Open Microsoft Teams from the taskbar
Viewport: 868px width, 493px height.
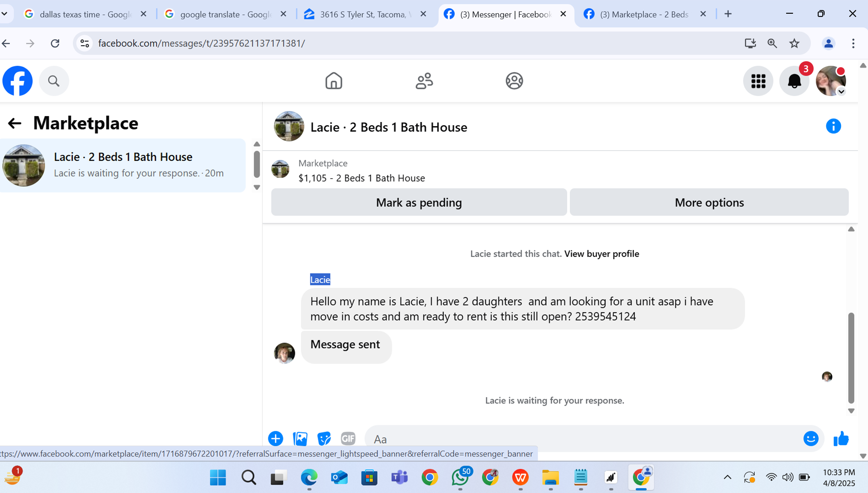[399, 478]
